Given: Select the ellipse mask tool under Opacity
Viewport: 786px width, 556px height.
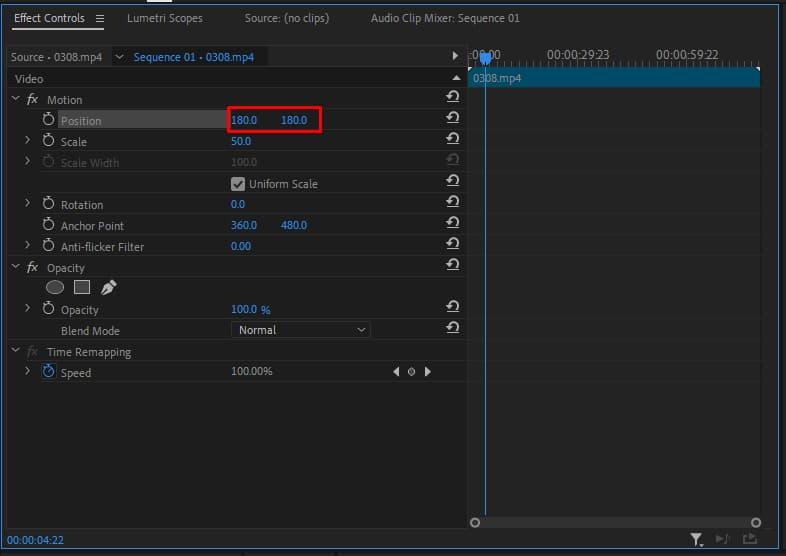Looking at the screenshot, I should click(x=55, y=288).
